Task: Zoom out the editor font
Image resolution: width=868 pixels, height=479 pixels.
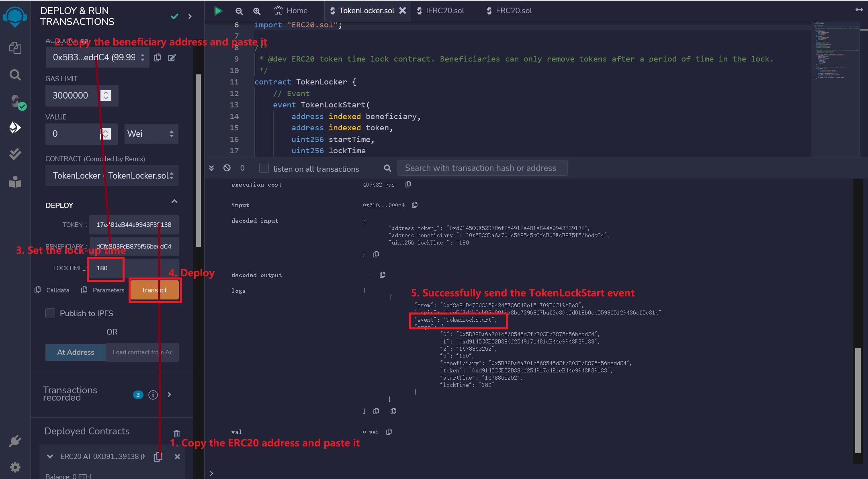Action: point(239,11)
